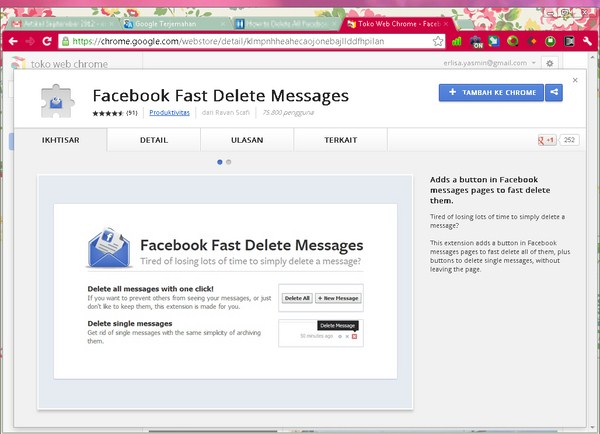This screenshot has height=434, width=600.
Task: Switch to the Gmail browser tab
Action: tap(63, 24)
